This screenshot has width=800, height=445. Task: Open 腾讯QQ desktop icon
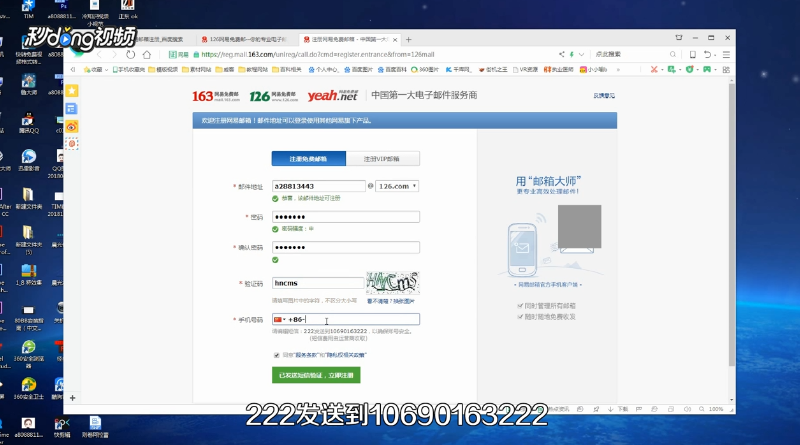click(29, 123)
